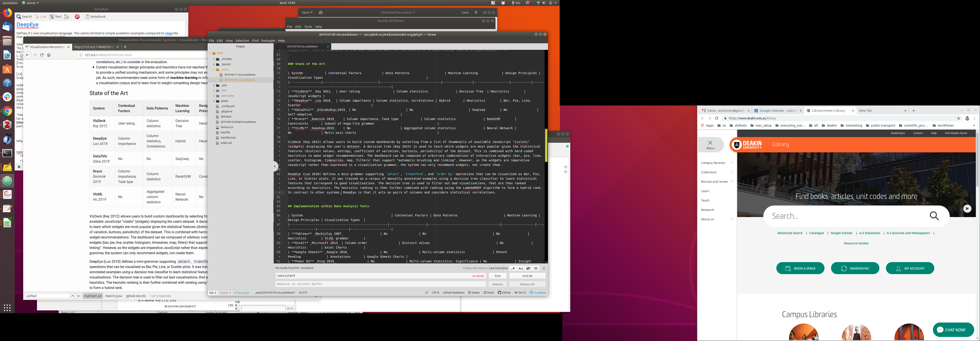Image resolution: width=980 pixels, height=341 pixels.
Task: Click search magnifier on Deakin Library page
Action: 934,216
